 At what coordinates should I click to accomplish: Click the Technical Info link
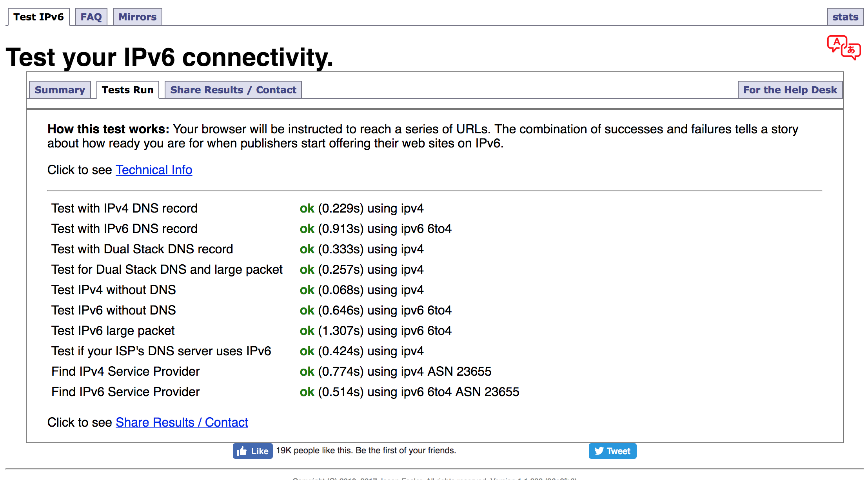[154, 170]
